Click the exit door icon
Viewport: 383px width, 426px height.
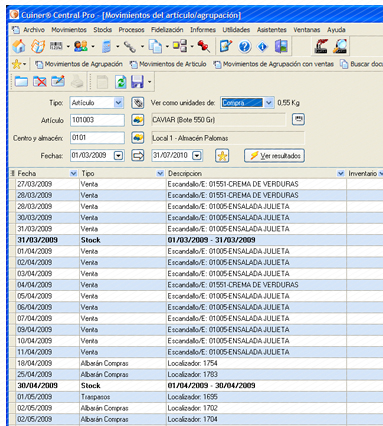[x=281, y=46]
